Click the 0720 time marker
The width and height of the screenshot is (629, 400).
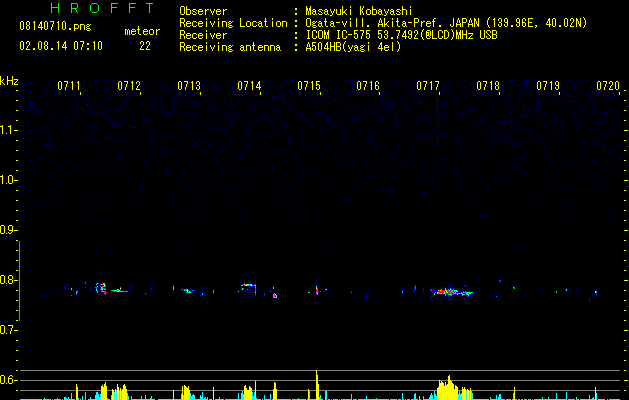[608, 85]
